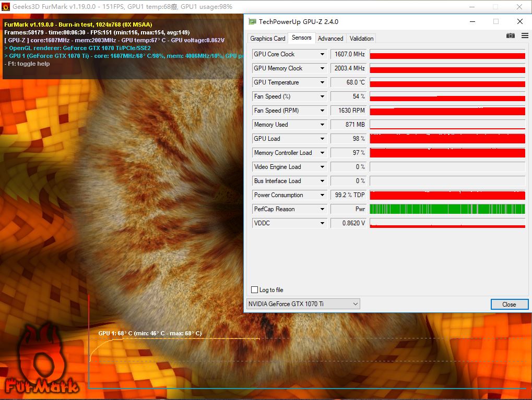The image size is (532, 400).
Task: Close the GPU-Z window with X
Action: [520, 22]
